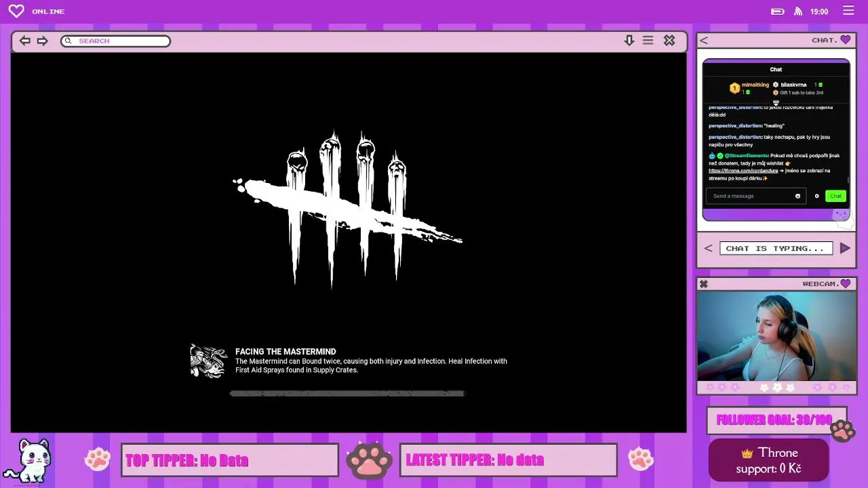Click the forward arrow in browser frame

click(43, 41)
